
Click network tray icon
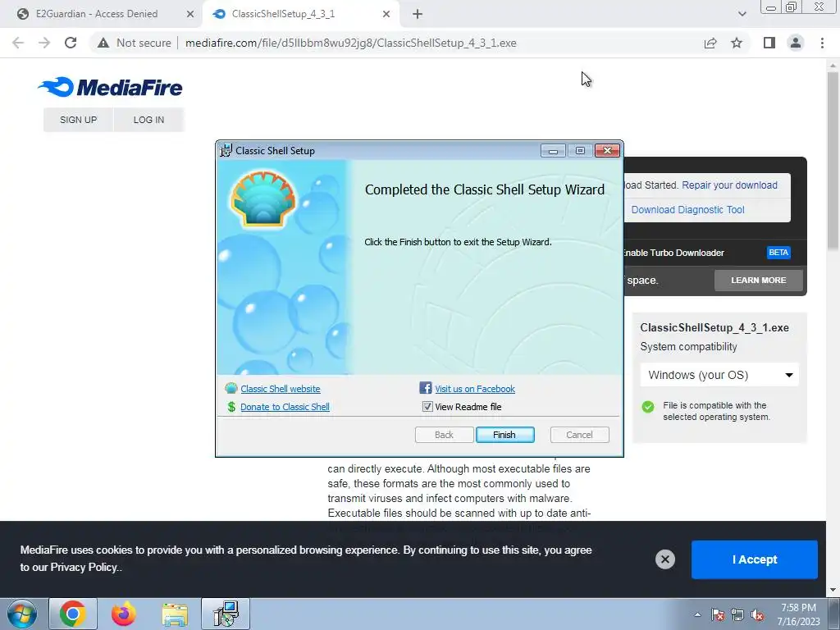[737, 614]
